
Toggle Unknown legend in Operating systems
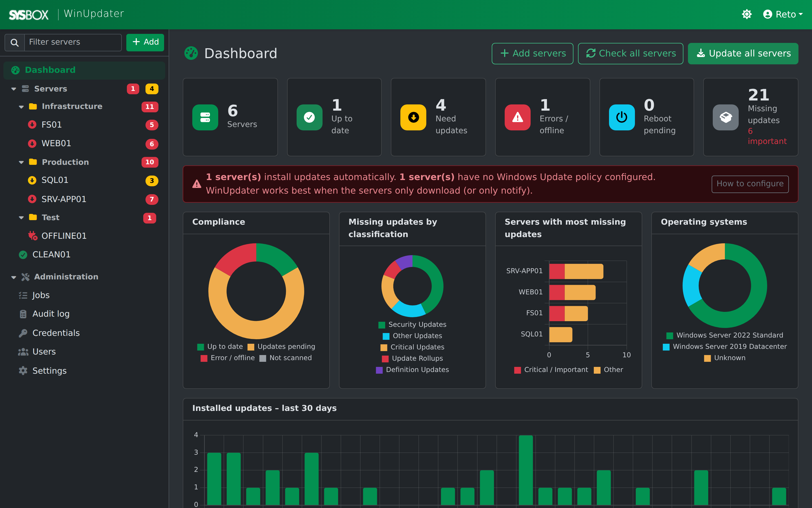pyautogui.click(x=725, y=358)
